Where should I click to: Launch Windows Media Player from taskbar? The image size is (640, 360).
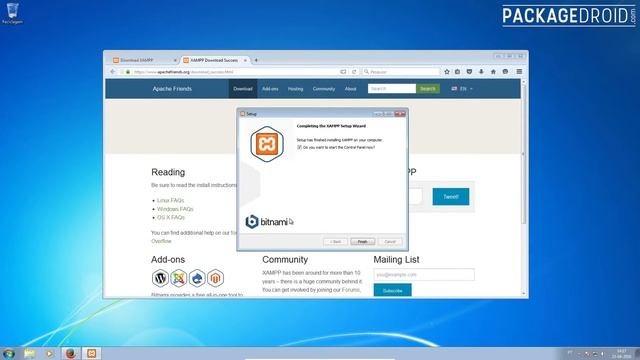click(49, 353)
